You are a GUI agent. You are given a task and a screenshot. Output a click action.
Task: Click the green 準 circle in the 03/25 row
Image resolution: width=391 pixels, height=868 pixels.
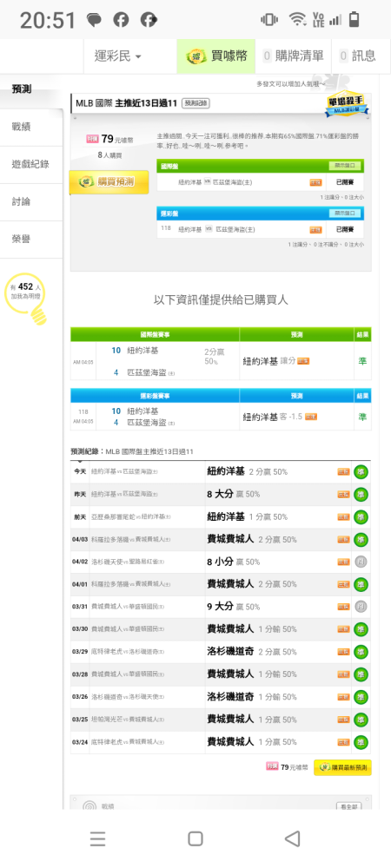coord(361,720)
